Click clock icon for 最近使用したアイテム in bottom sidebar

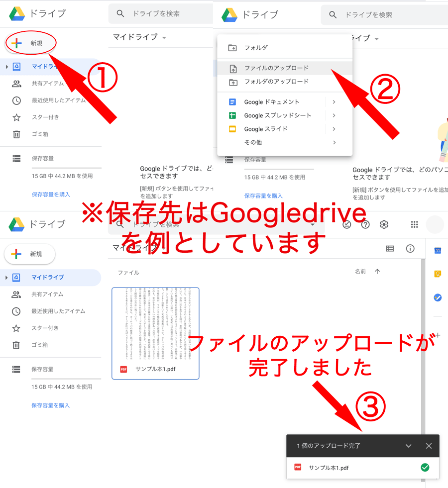pyautogui.click(x=16, y=311)
